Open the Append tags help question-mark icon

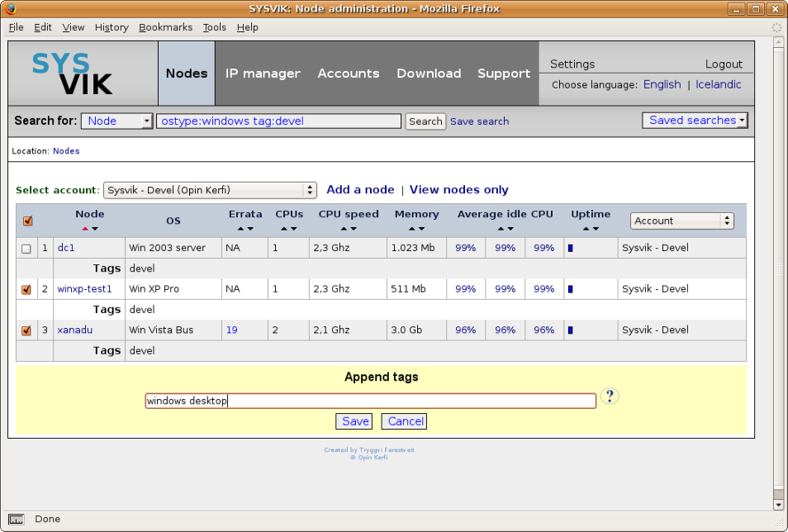(610, 396)
